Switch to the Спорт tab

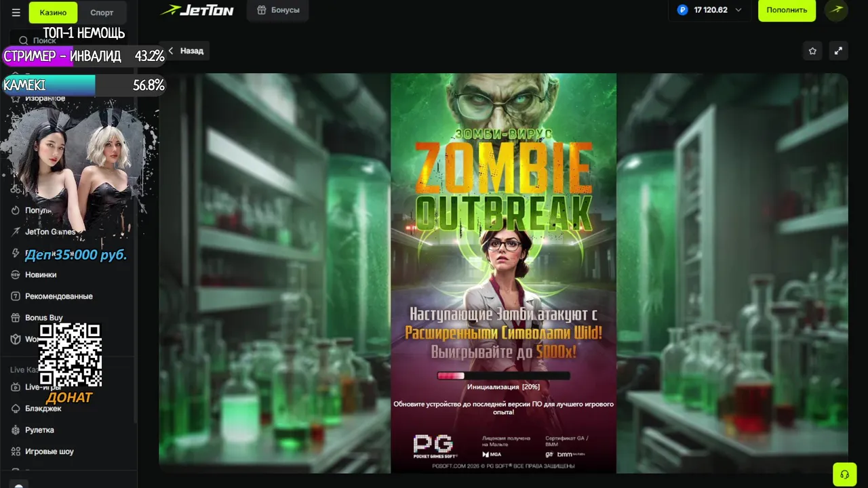tap(102, 12)
